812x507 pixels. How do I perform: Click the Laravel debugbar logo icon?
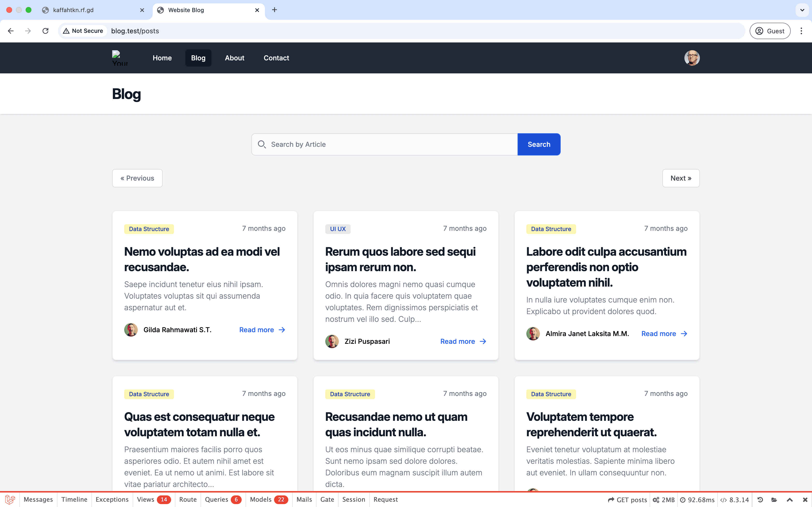pyautogui.click(x=10, y=500)
